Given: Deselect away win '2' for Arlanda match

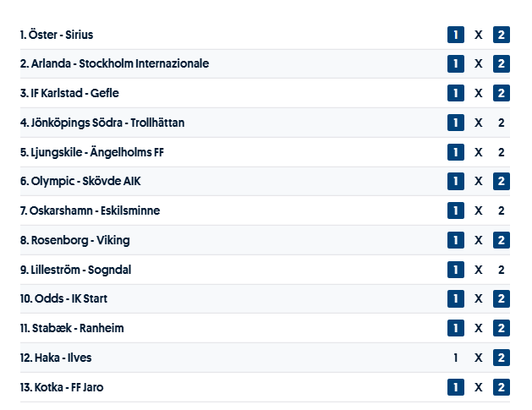Looking at the screenshot, I should coord(502,64).
